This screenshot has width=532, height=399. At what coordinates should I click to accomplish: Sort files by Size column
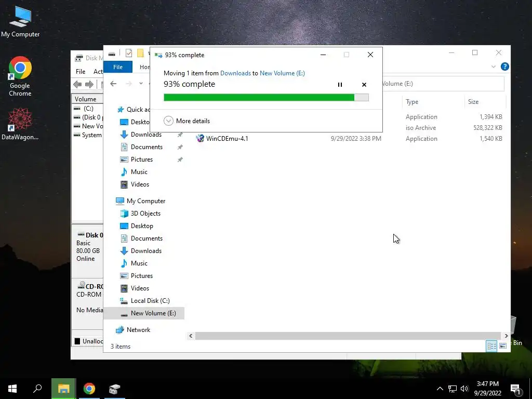click(x=473, y=102)
